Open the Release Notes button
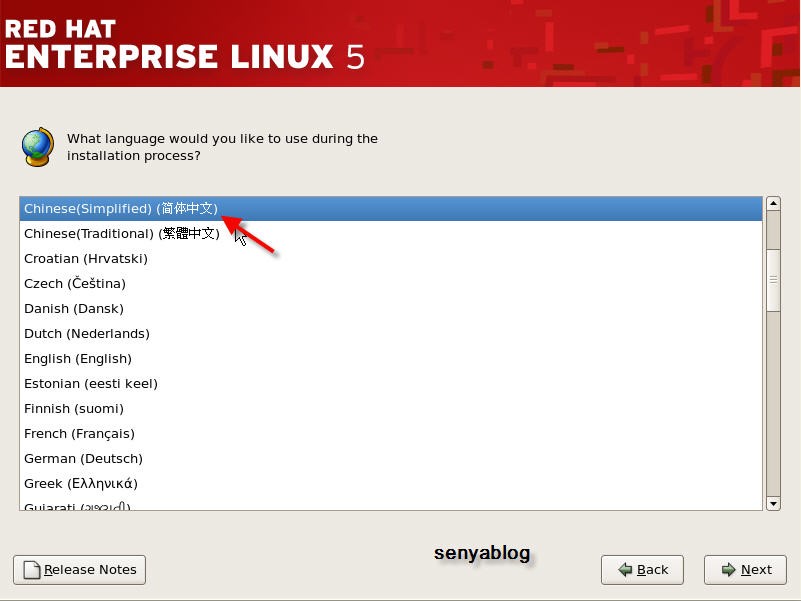Screen dimensions: 801x601 pos(80,569)
